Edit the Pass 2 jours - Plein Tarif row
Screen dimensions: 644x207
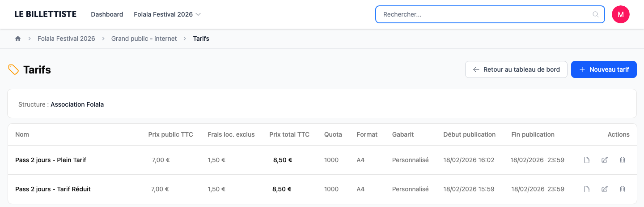click(605, 160)
